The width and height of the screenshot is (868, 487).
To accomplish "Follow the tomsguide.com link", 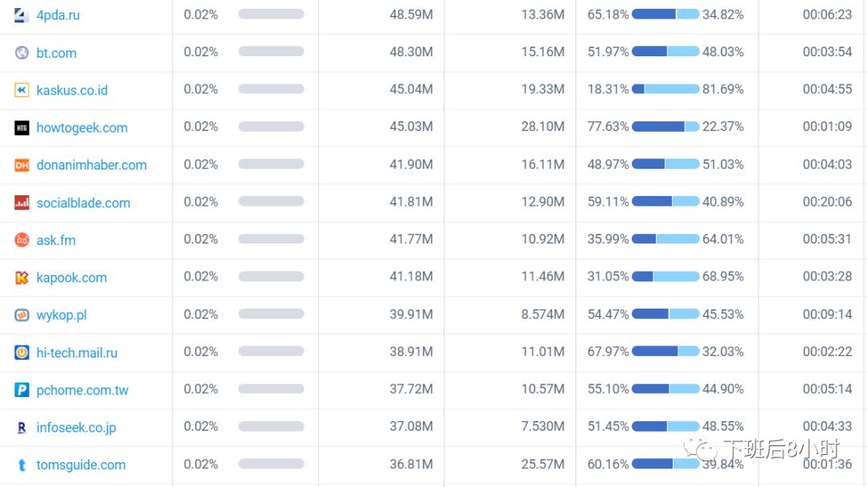I will pos(81,464).
